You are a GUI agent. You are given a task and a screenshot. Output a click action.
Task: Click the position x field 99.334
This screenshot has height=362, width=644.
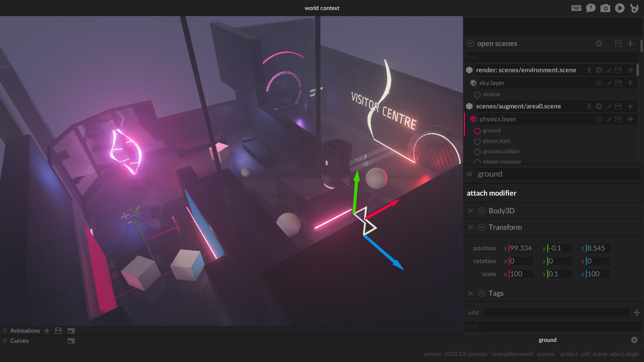521,248
